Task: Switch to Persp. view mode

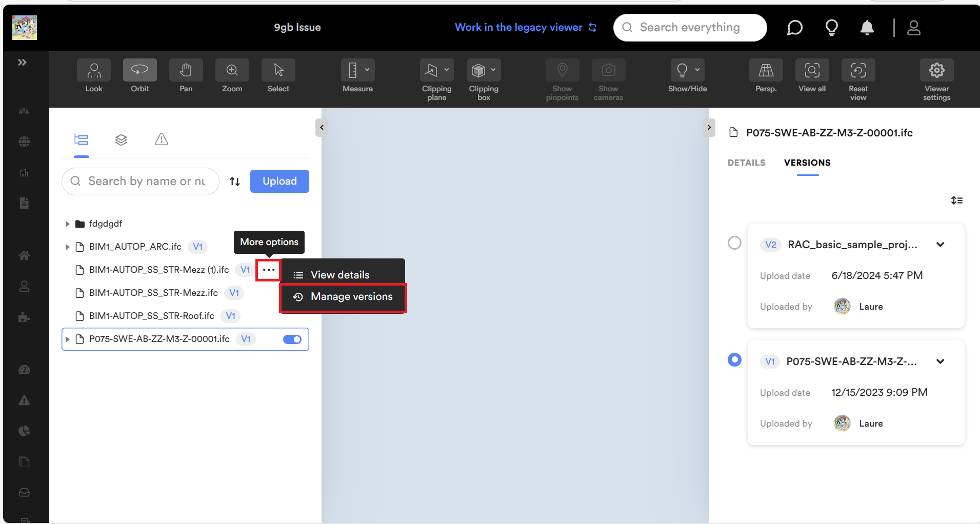Action: [766, 71]
